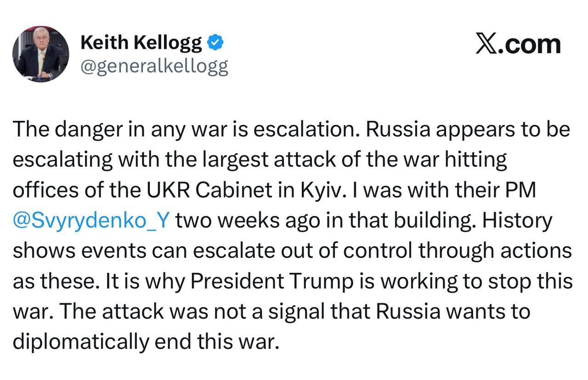Click the word "History" in the tweet
Screen dimensions: 588x380
(x=517, y=221)
